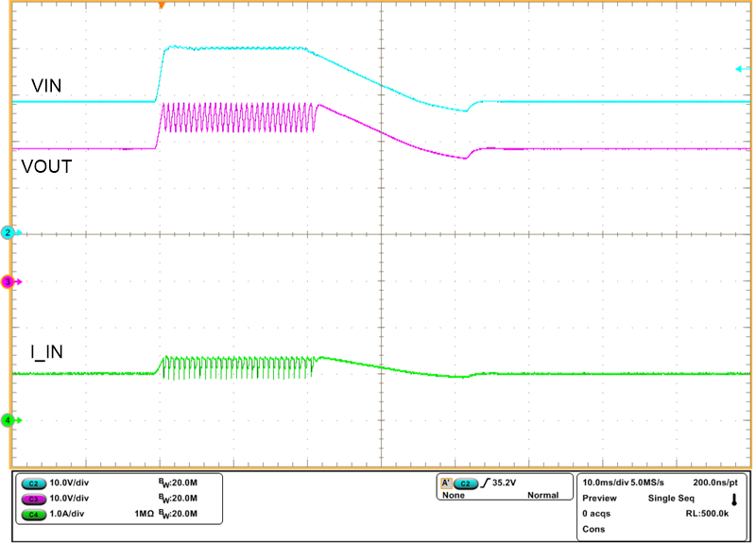Click the C2 10.0V/div scale readout
The width and height of the screenshot is (756, 543).
69,483
